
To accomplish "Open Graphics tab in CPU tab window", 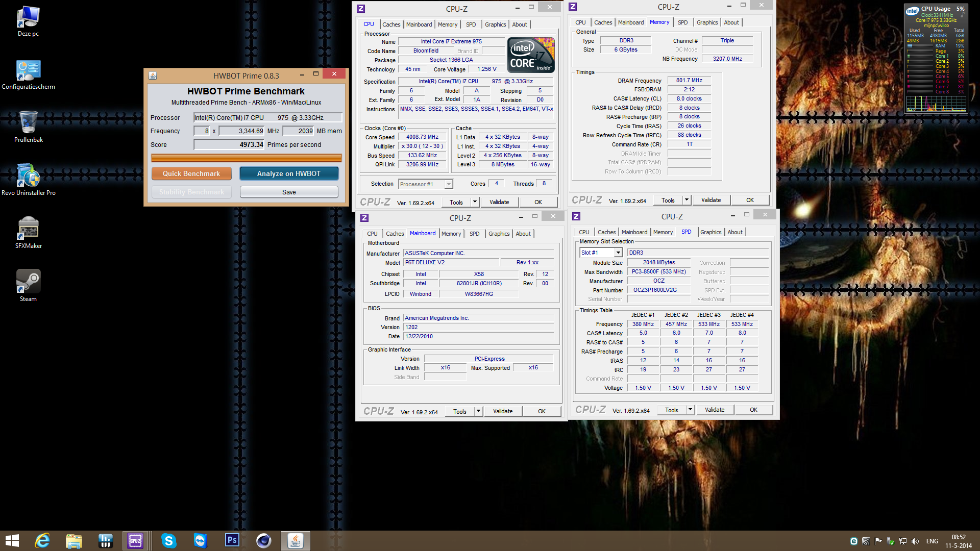I will tap(495, 24).
